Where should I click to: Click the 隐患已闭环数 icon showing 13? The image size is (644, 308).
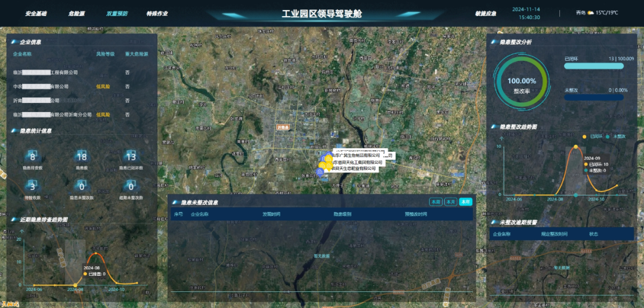pos(131,157)
